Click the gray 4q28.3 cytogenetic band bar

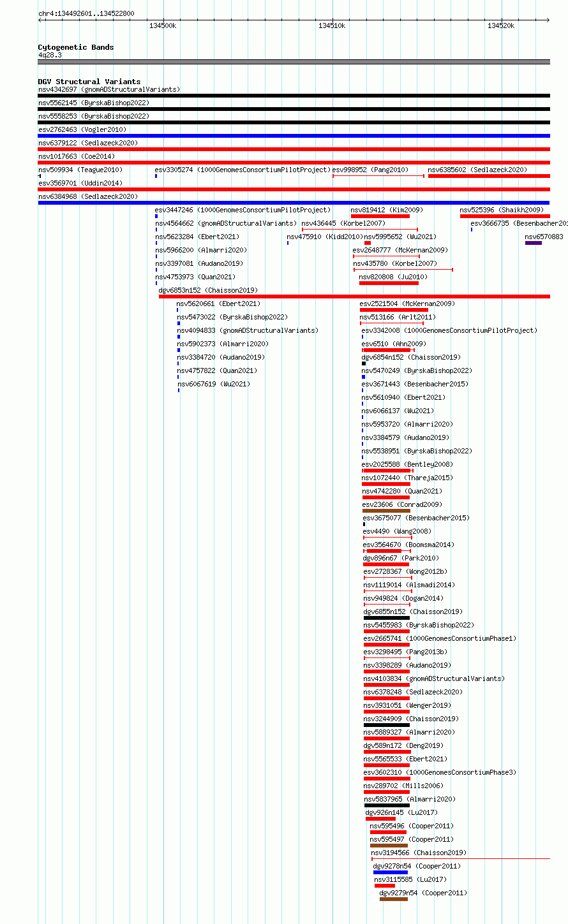click(294, 62)
